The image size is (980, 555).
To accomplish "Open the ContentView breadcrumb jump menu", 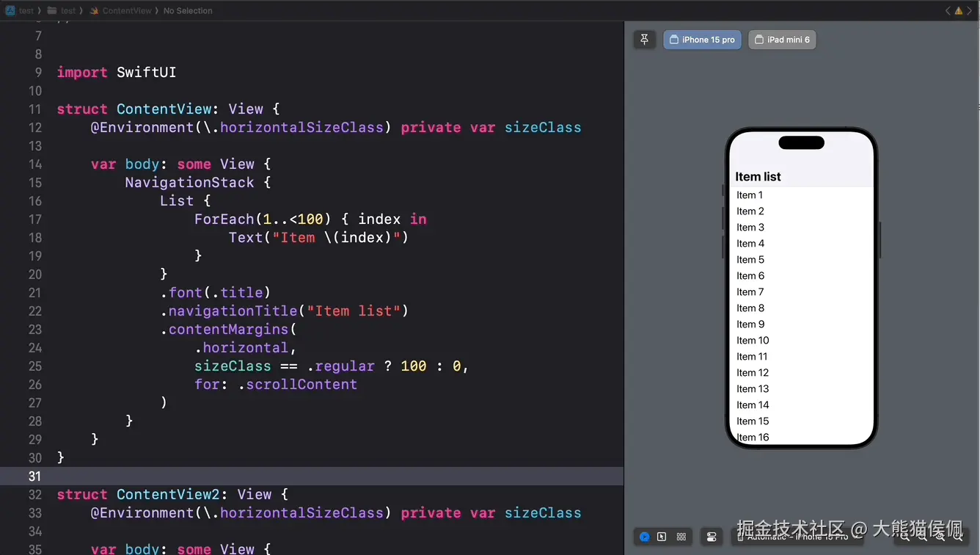I will [x=127, y=10].
